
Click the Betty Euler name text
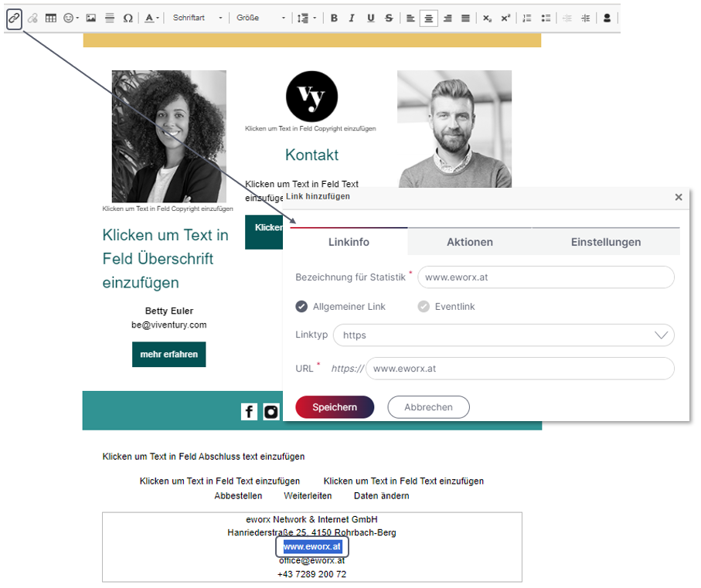pyautogui.click(x=169, y=311)
